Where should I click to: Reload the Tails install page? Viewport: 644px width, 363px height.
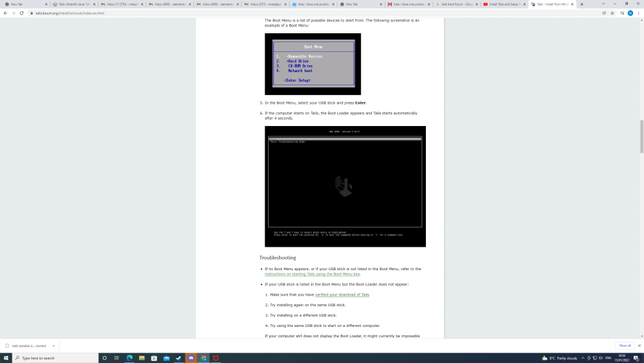[21, 13]
